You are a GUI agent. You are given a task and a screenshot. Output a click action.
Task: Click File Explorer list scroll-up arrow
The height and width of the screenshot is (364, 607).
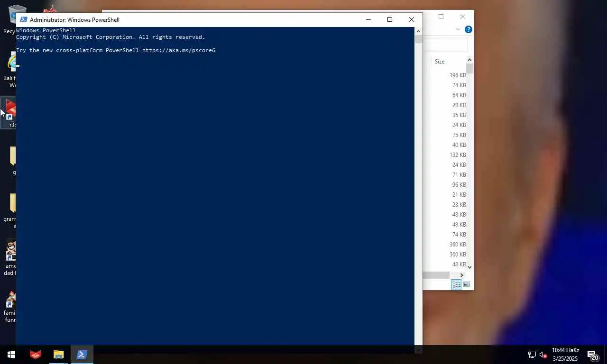tap(469, 60)
